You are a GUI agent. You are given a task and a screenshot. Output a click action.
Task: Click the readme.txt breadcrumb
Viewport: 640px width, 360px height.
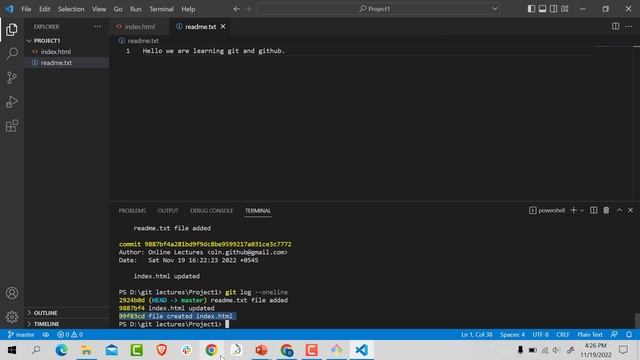click(139, 41)
